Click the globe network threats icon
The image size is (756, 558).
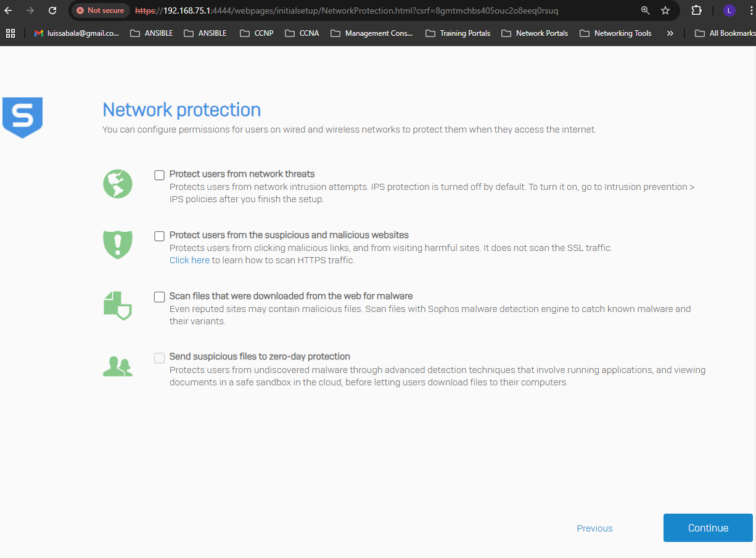(x=118, y=184)
